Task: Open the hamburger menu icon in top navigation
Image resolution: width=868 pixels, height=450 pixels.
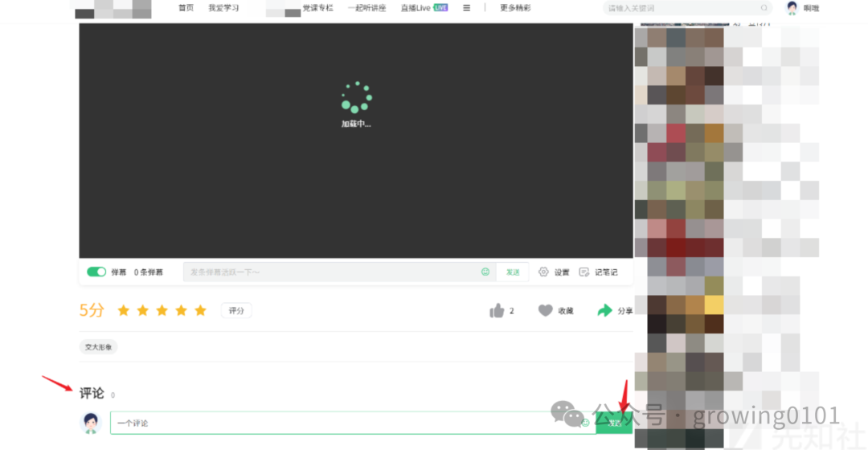Action: point(467,8)
